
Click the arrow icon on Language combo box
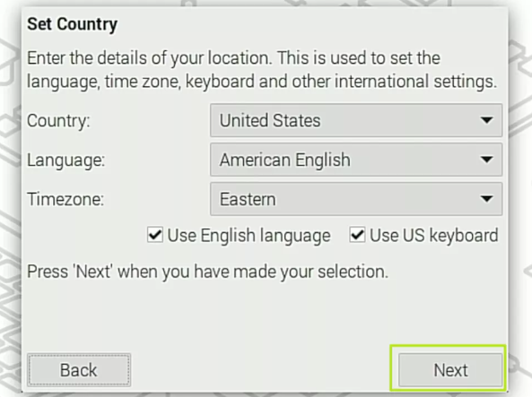tap(486, 160)
